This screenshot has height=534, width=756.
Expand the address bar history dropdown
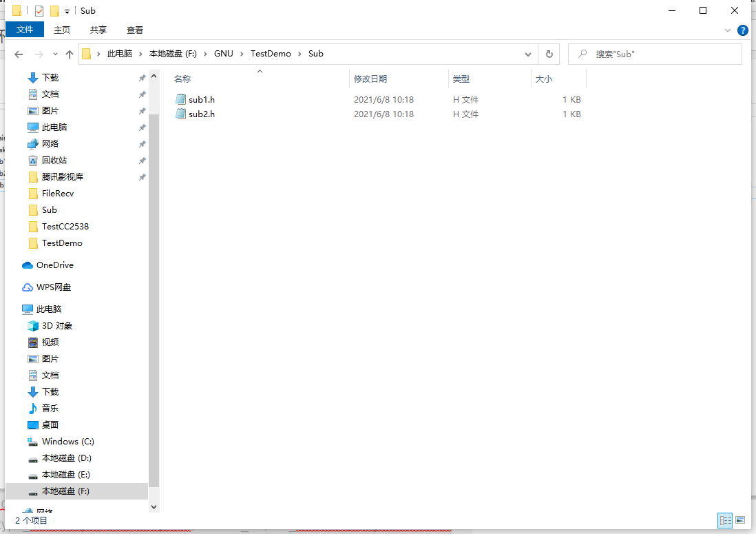pyautogui.click(x=527, y=54)
